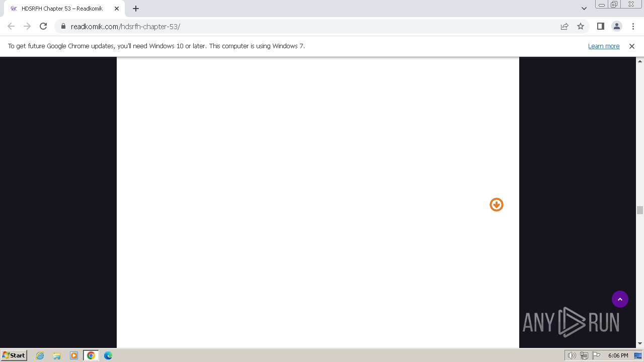Close the HDSRFH Chapter 53 tab
The height and width of the screenshot is (362, 644).
click(x=117, y=9)
